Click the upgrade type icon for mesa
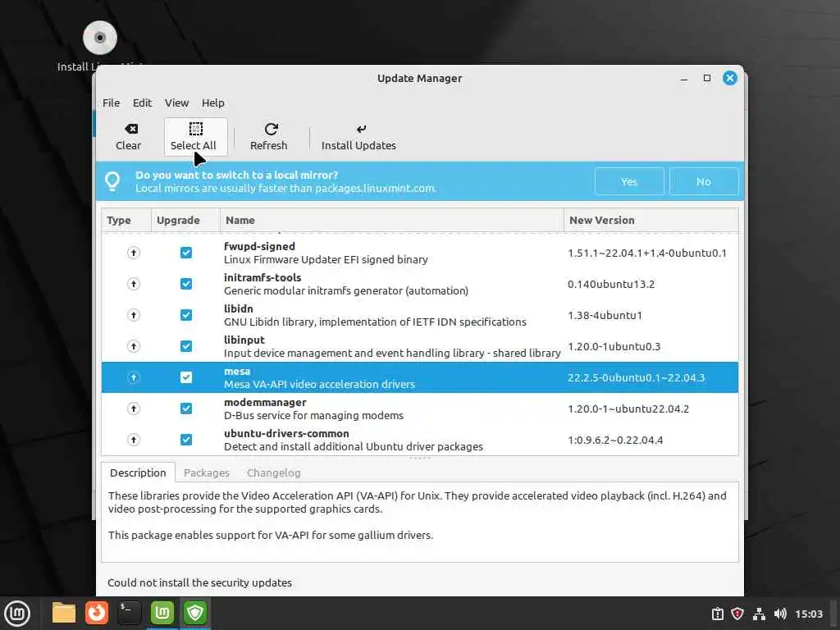The height and width of the screenshot is (630, 840). 134,377
